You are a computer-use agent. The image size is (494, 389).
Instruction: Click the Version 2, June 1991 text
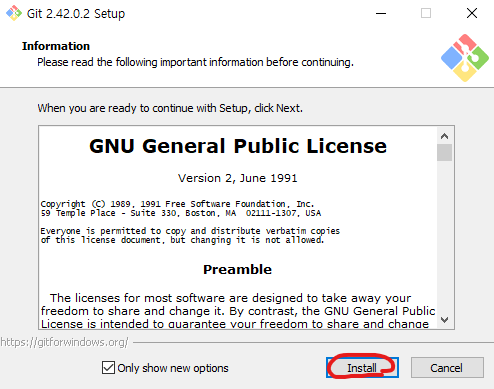(238, 178)
